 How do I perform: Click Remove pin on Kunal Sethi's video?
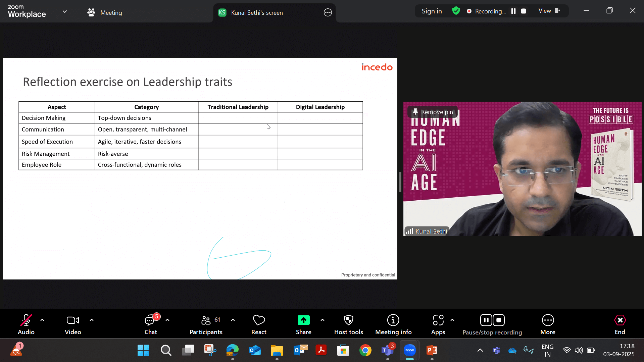click(433, 112)
